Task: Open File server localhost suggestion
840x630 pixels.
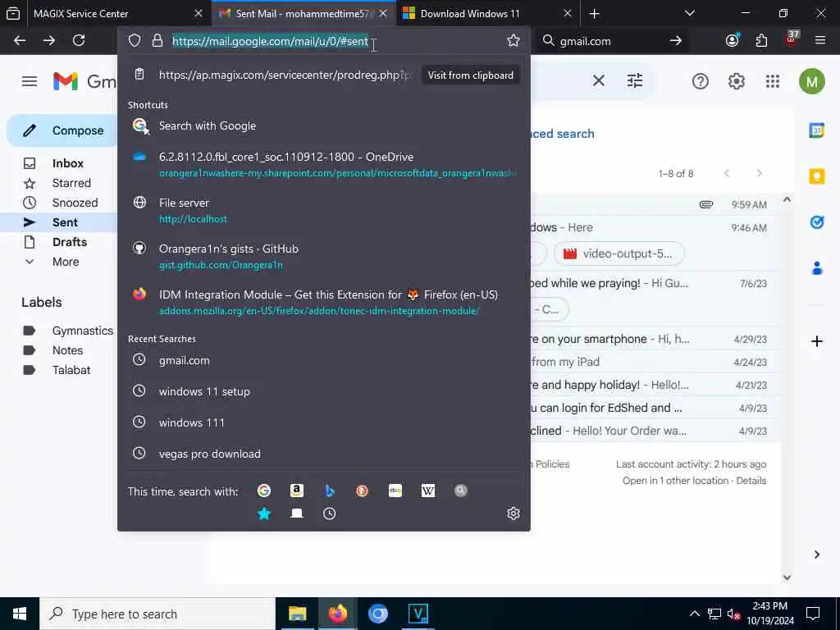Action: 323,211
